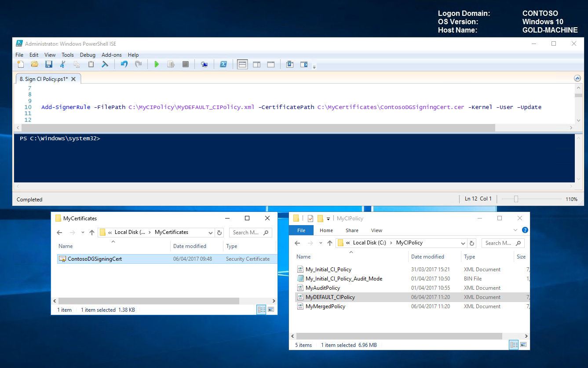Create a new script with New icon
The image size is (588, 368).
tap(21, 65)
